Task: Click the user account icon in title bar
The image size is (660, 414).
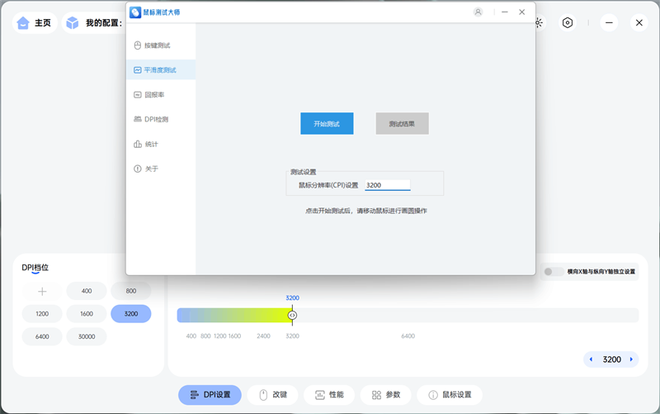Action: click(x=478, y=12)
